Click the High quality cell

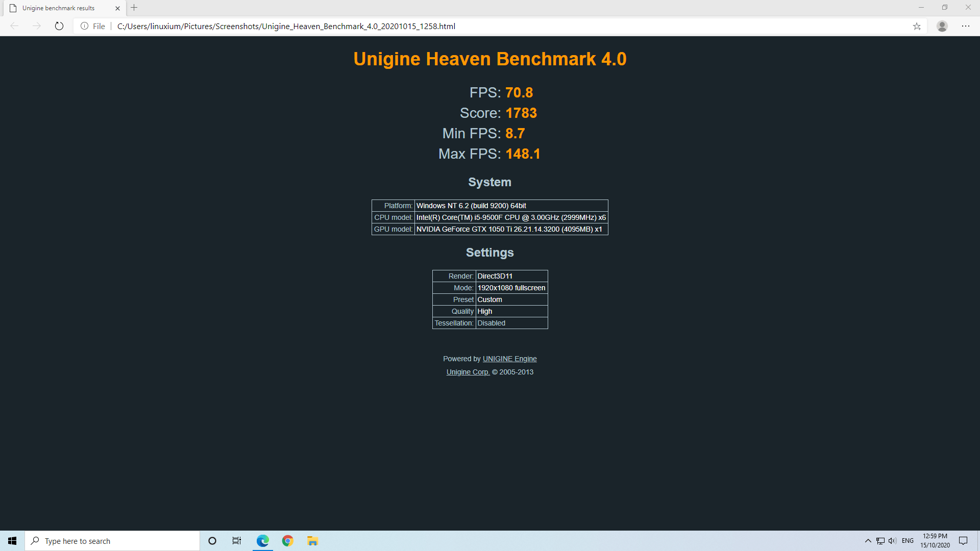pyautogui.click(x=511, y=311)
